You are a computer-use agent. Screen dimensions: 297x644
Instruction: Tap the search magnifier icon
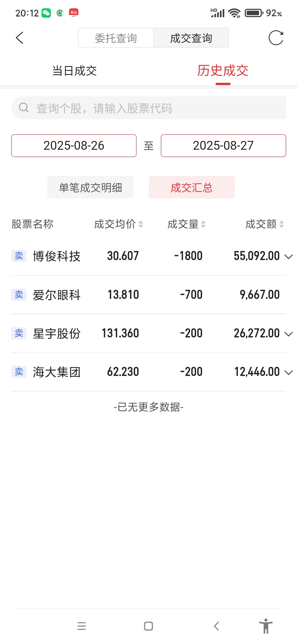(x=24, y=107)
